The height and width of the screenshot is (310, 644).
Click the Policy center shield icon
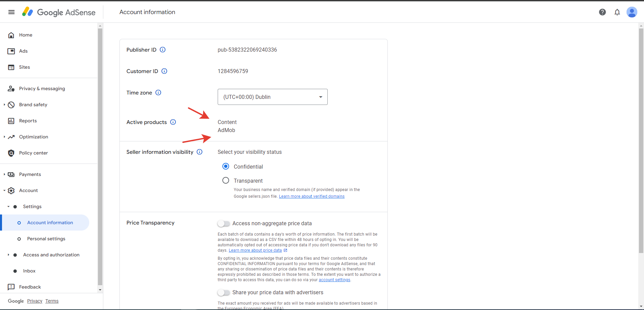click(x=11, y=153)
